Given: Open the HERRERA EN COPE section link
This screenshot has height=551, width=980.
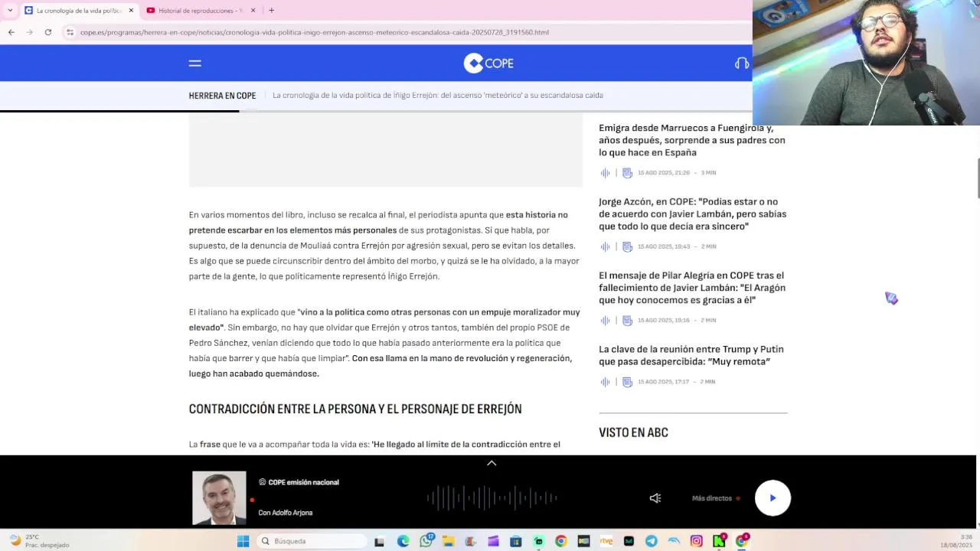Looking at the screenshot, I should 222,96.
